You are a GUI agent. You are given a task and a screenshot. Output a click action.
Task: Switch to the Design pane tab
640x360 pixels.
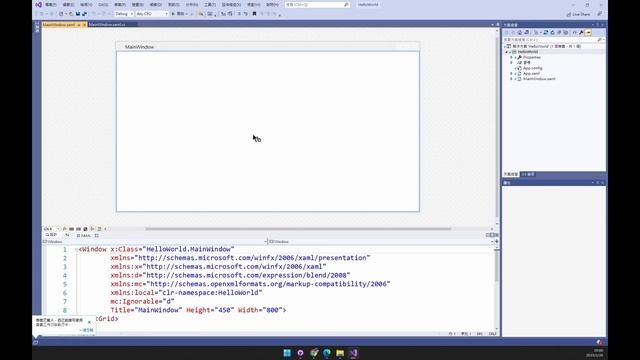52,235
